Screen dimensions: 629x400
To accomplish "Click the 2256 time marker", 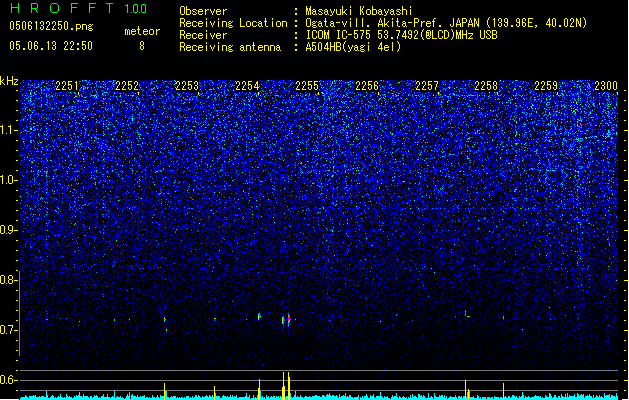I will click(x=367, y=86).
